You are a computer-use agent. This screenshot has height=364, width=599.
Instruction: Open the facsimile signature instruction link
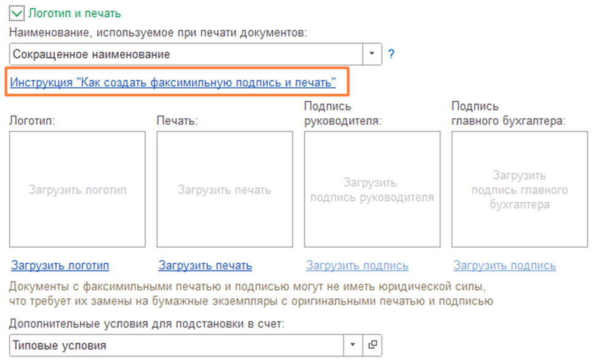[173, 82]
